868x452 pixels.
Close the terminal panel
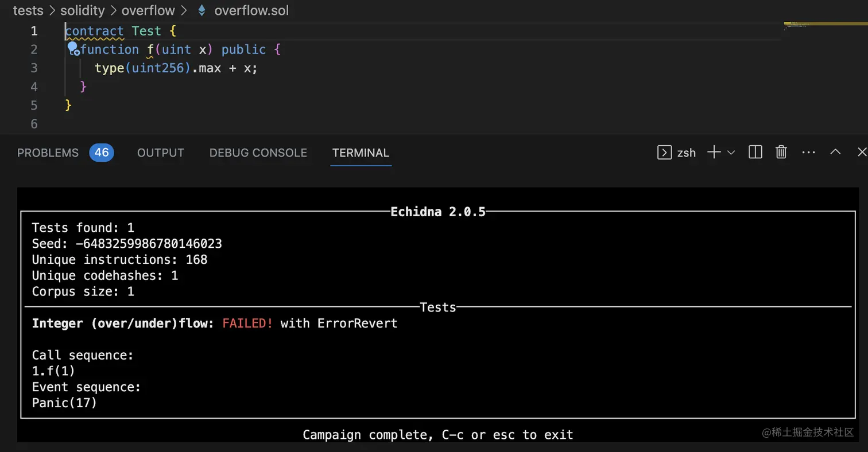[x=861, y=153]
